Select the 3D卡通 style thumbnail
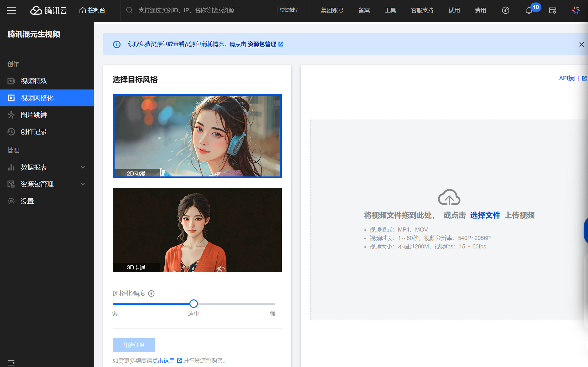 tap(197, 230)
